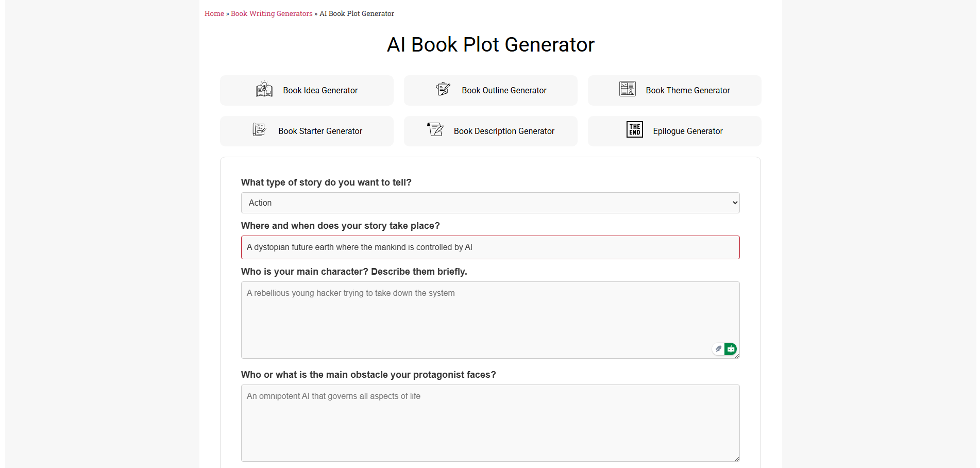
Task: Click into the main obstacle text area
Action: coord(489,423)
